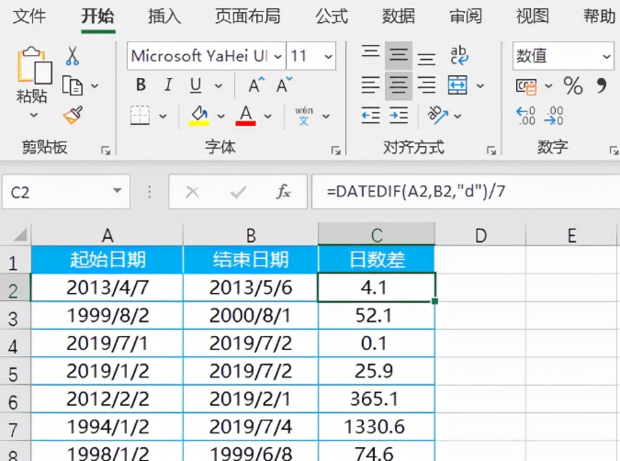Expand paste options arrow under 粘贴

click(x=34, y=115)
